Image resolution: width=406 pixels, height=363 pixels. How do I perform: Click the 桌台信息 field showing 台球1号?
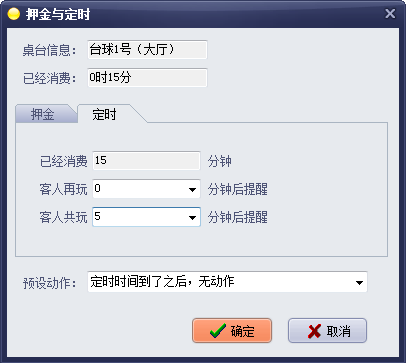(147, 50)
